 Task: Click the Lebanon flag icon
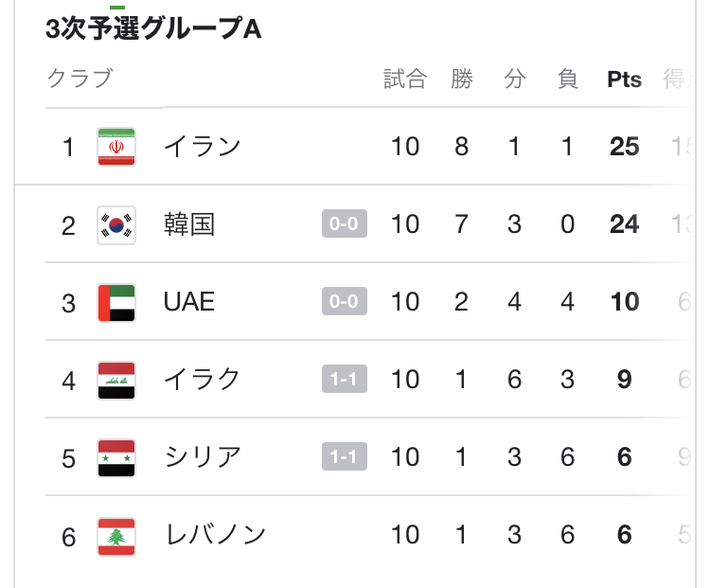[116, 535]
